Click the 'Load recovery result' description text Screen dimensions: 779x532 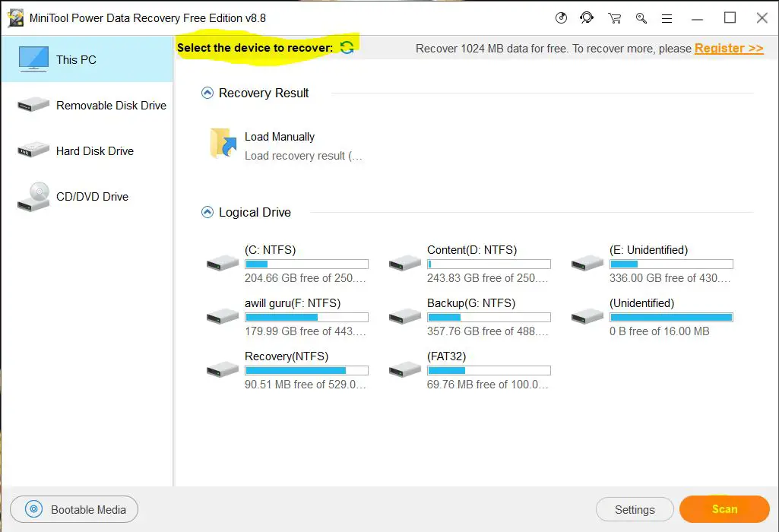coord(303,156)
